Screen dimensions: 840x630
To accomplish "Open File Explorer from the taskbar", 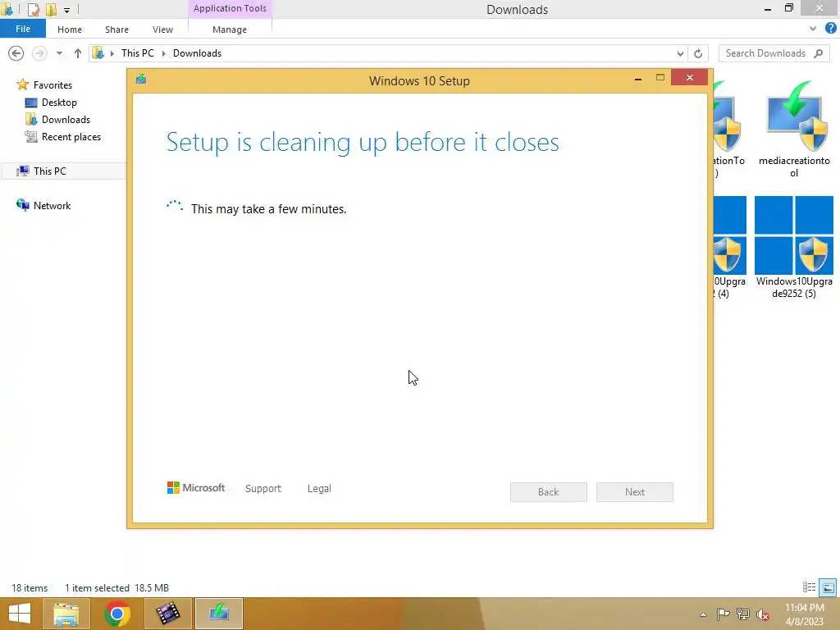I will pos(66,614).
